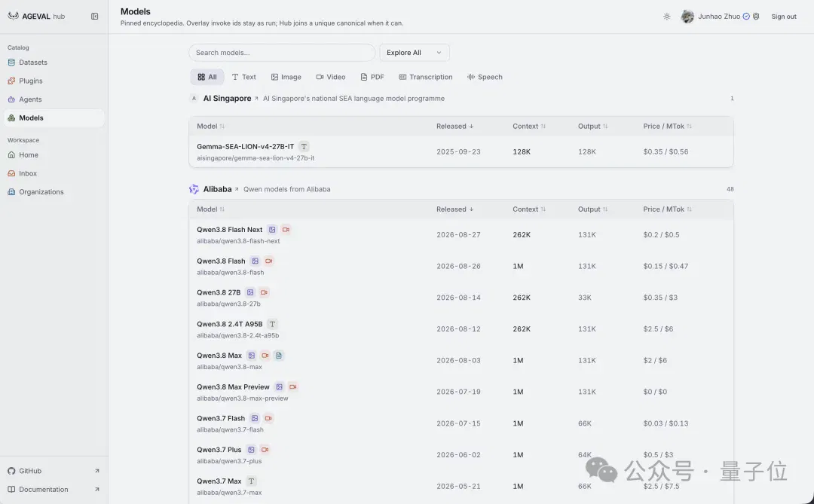The image size is (814, 504).
Task: Sort AI Singapore table by Model
Action: [x=210, y=126]
